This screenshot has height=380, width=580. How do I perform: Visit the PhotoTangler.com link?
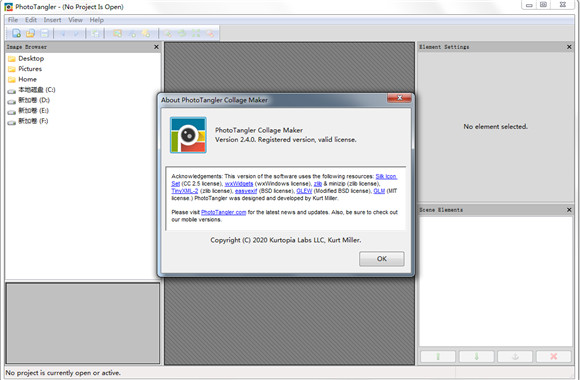[x=223, y=212]
